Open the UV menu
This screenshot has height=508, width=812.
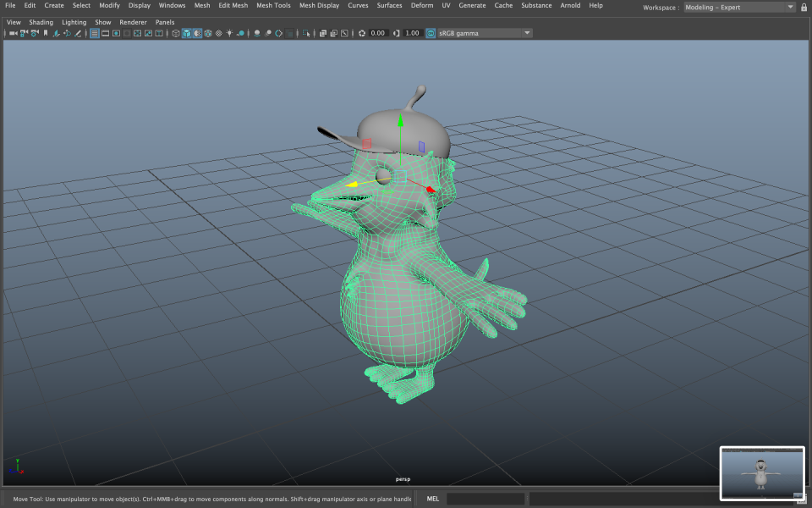click(446, 5)
